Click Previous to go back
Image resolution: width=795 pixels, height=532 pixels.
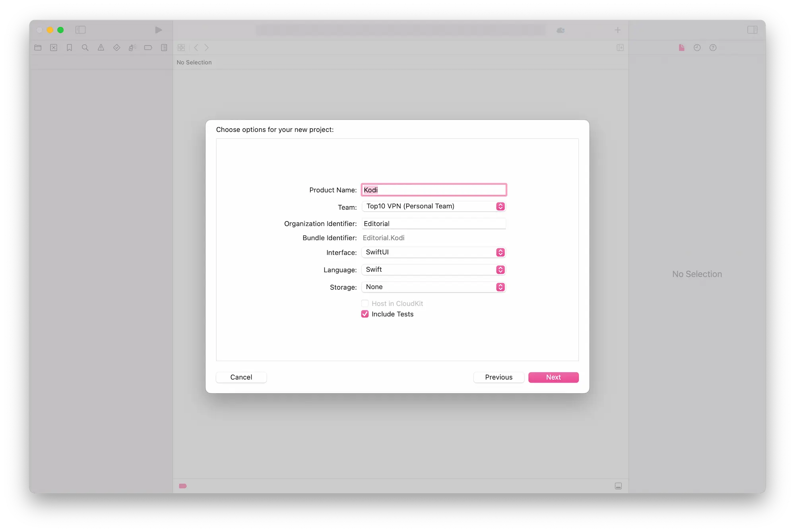(498, 376)
